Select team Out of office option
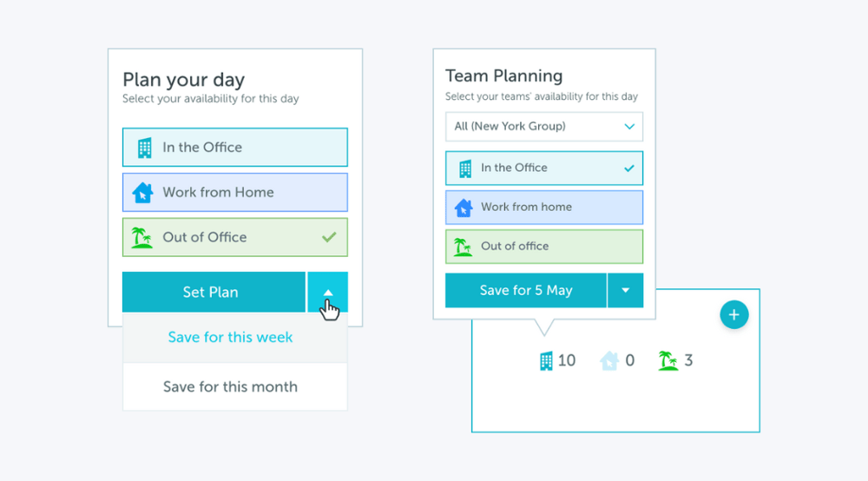868x481 pixels. [x=544, y=247]
